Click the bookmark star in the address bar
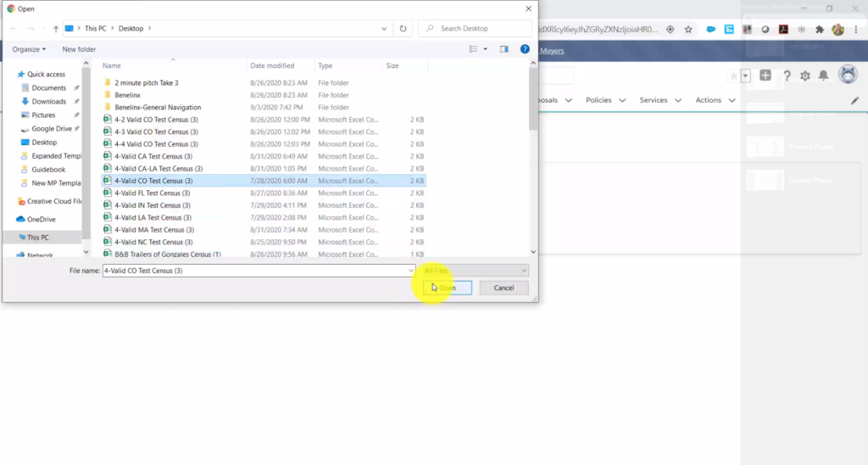 (x=688, y=29)
